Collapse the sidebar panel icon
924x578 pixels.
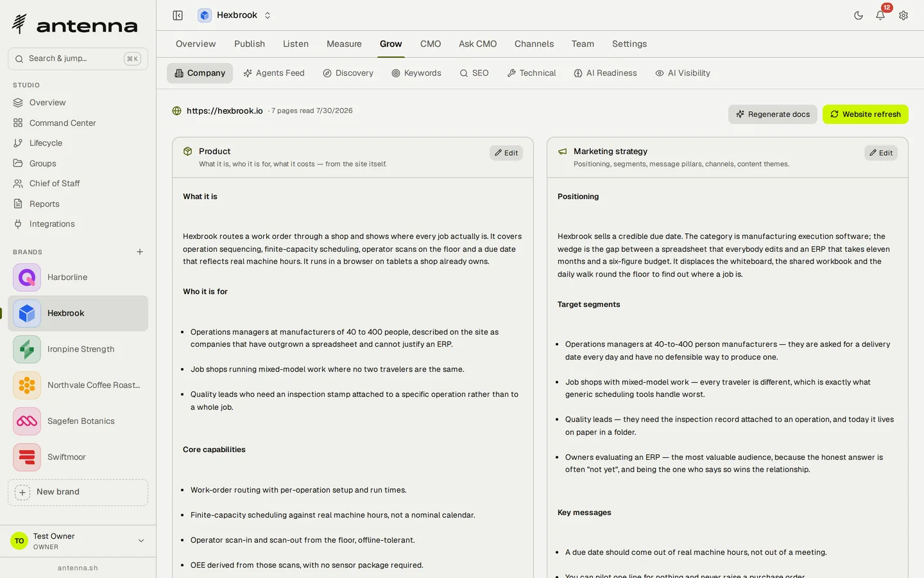178,15
